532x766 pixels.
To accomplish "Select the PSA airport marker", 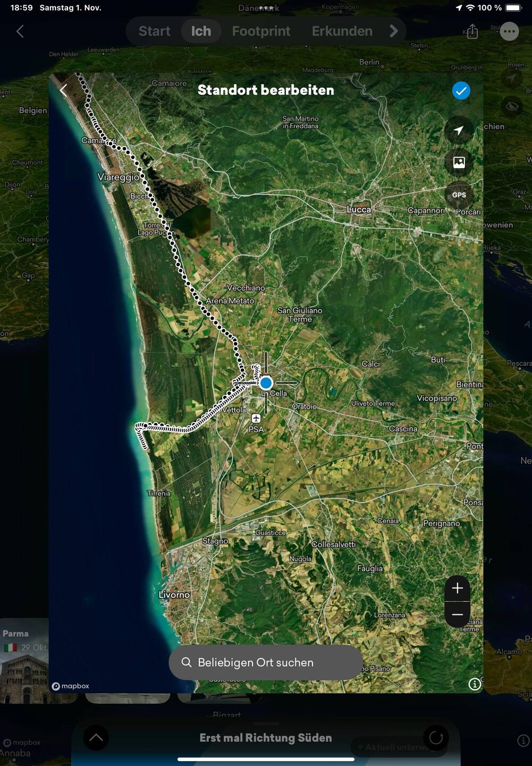I will (256, 419).
